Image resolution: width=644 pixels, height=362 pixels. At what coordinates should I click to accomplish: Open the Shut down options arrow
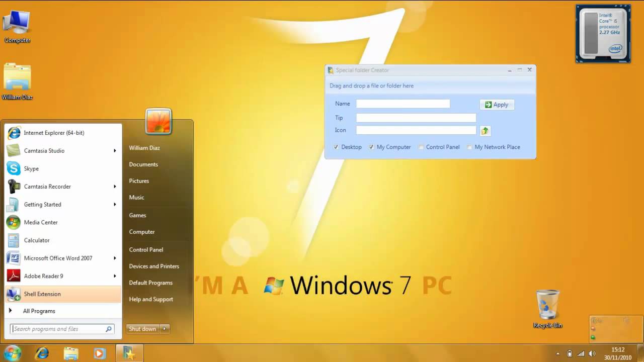click(165, 329)
